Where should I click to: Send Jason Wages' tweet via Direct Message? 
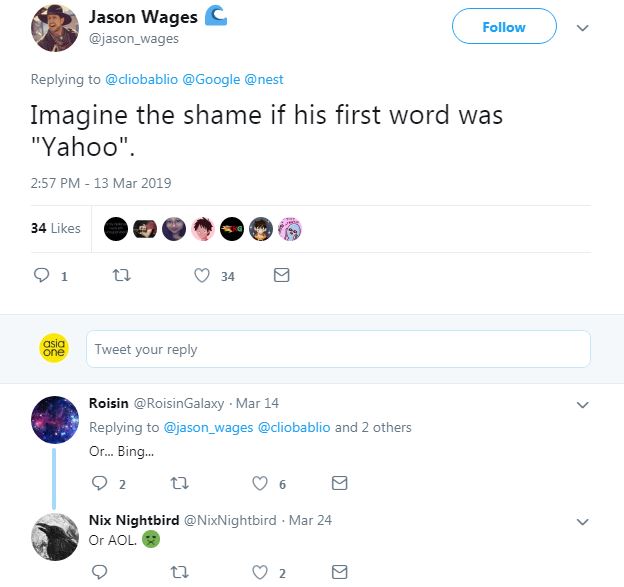coord(282,276)
